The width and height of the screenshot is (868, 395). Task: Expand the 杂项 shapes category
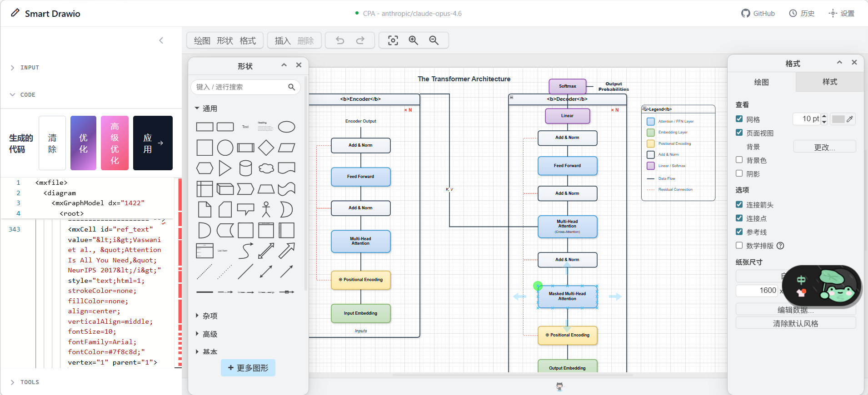pyautogui.click(x=206, y=316)
